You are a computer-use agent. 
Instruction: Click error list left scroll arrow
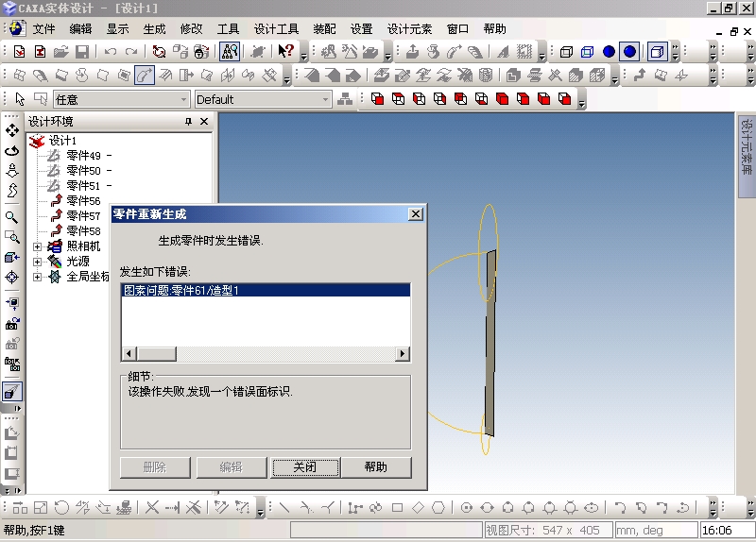click(x=129, y=354)
